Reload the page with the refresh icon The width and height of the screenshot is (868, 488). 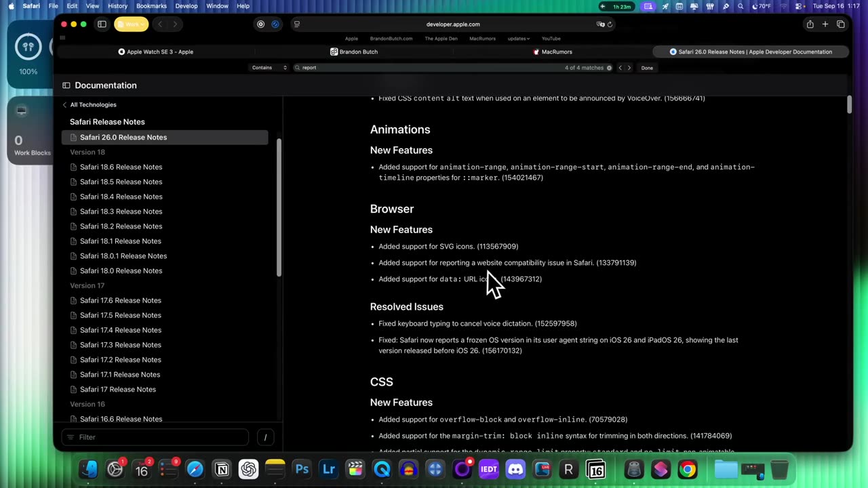pyautogui.click(x=610, y=24)
